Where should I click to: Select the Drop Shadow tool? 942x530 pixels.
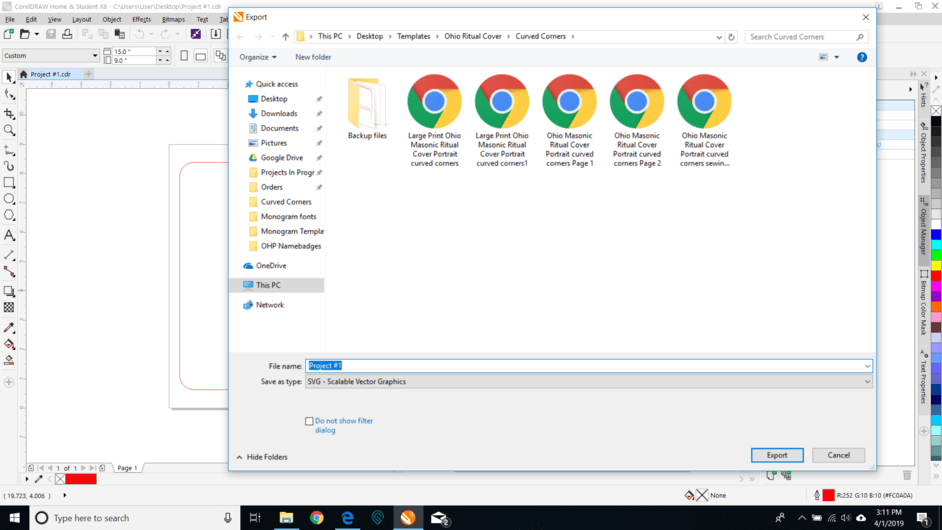pyautogui.click(x=9, y=291)
